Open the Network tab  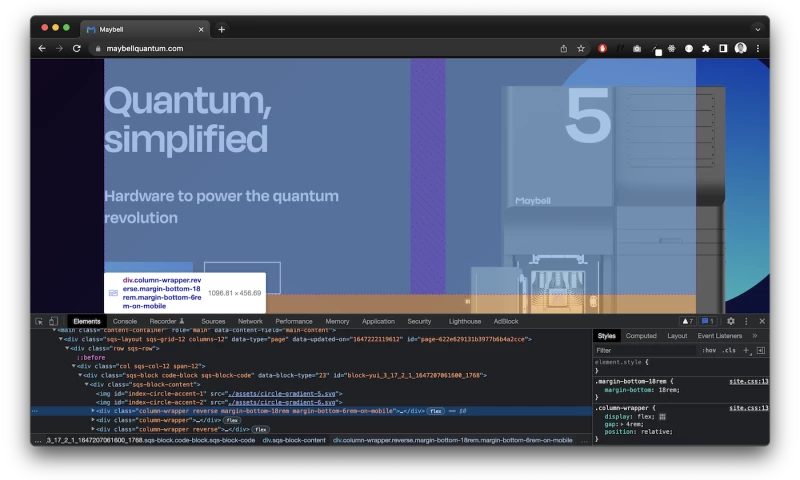tap(250, 321)
